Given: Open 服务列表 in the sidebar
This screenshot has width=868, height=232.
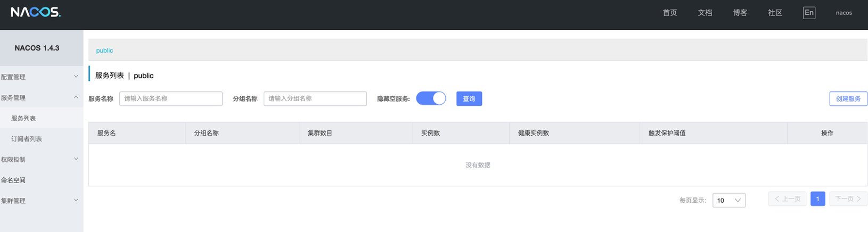Looking at the screenshot, I should coord(42,118).
